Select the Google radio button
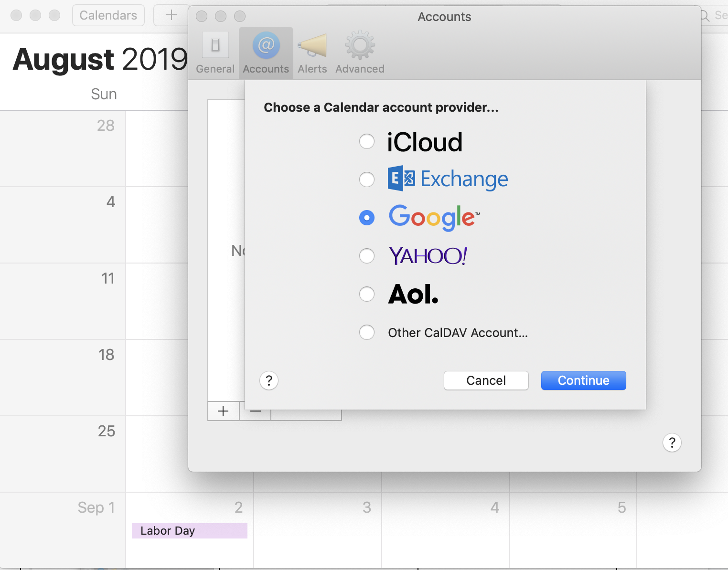Viewport: 728px width, 570px height. [367, 218]
